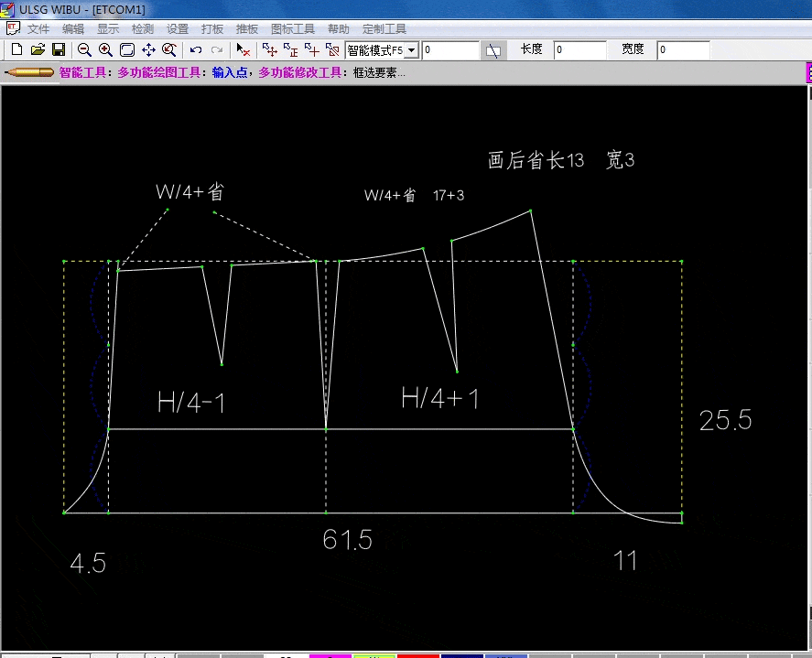812x658 pixels.
Task: Click the pencil smart tool icon
Action: point(29,72)
